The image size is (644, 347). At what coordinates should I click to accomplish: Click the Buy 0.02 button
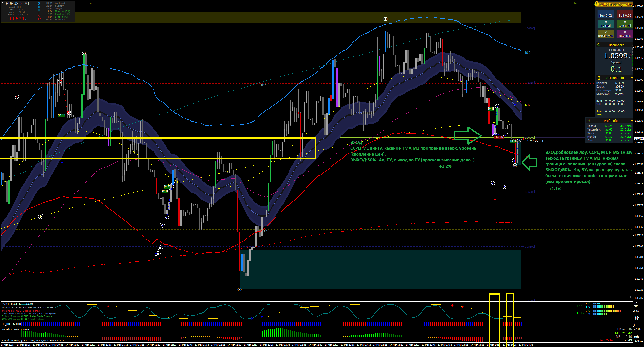point(606,14)
